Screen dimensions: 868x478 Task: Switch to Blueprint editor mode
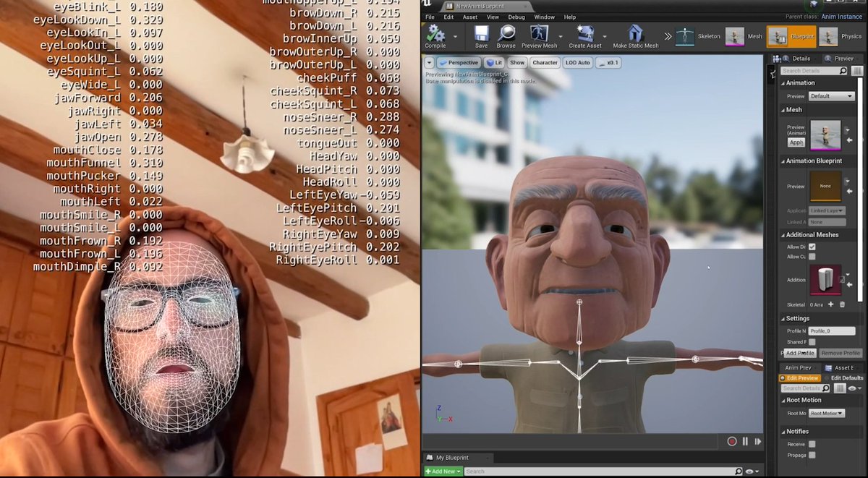(x=791, y=36)
